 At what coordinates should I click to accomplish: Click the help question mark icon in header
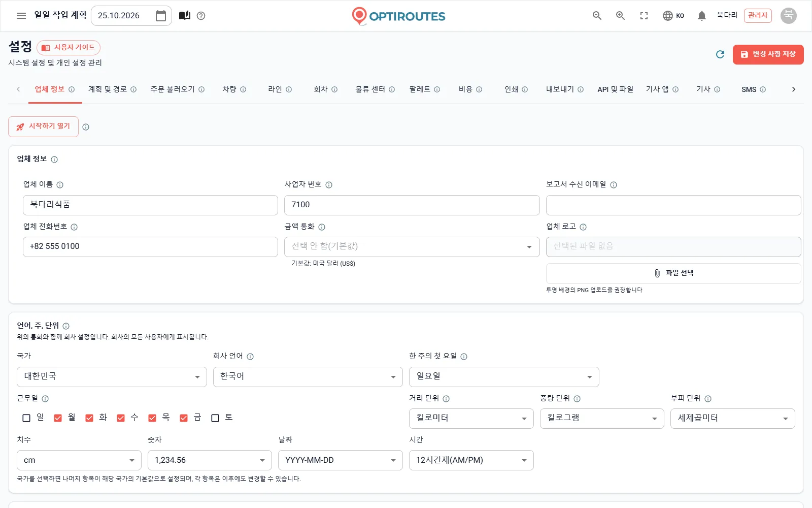pyautogui.click(x=201, y=16)
